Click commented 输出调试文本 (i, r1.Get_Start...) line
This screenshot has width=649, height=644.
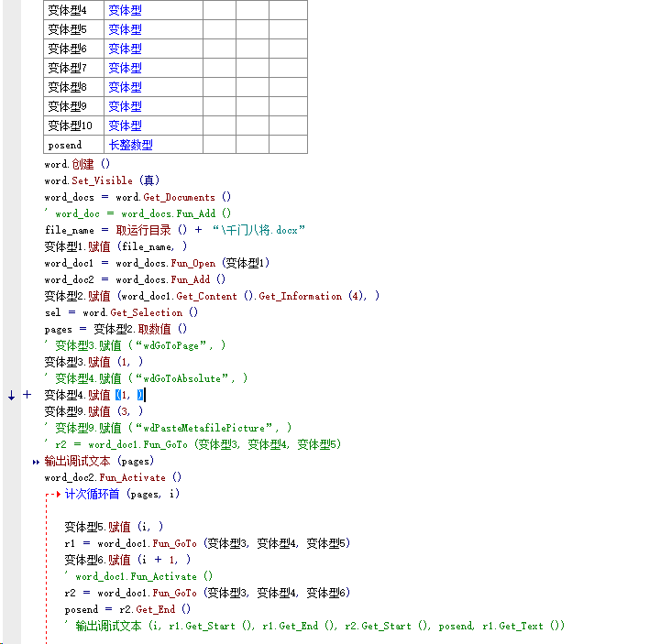click(314, 626)
